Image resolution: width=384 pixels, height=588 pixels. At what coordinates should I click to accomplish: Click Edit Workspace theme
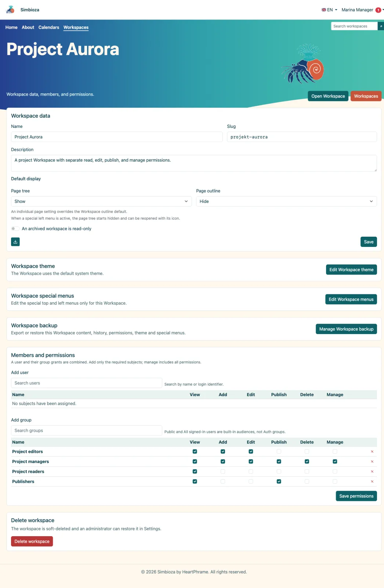click(x=351, y=270)
